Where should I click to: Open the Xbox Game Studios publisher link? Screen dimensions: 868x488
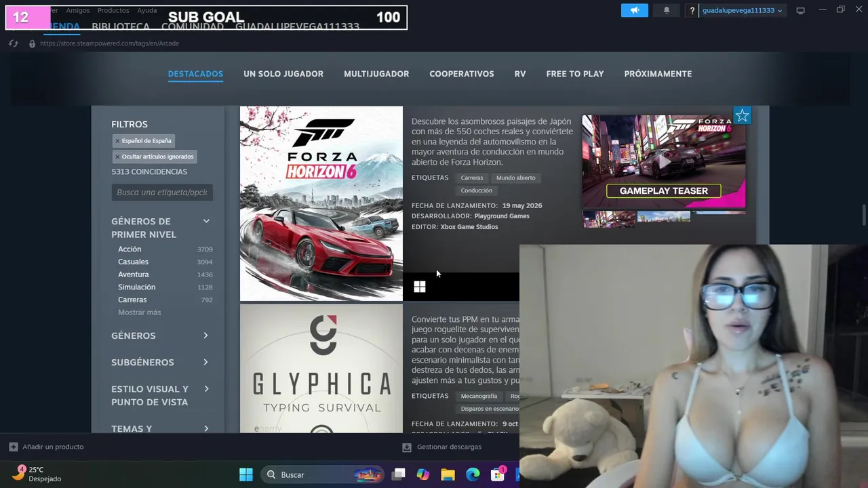click(x=469, y=227)
